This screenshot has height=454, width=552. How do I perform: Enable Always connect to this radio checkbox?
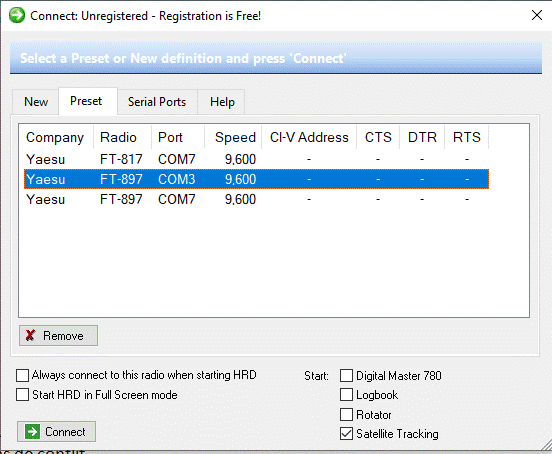(x=23, y=376)
